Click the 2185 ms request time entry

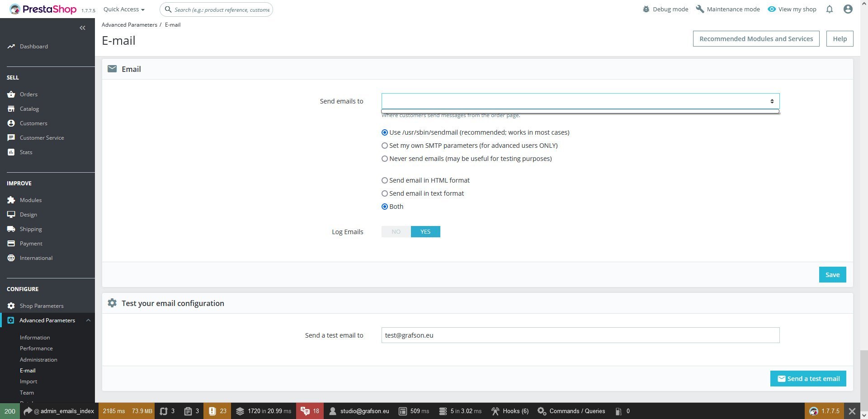[113, 411]
